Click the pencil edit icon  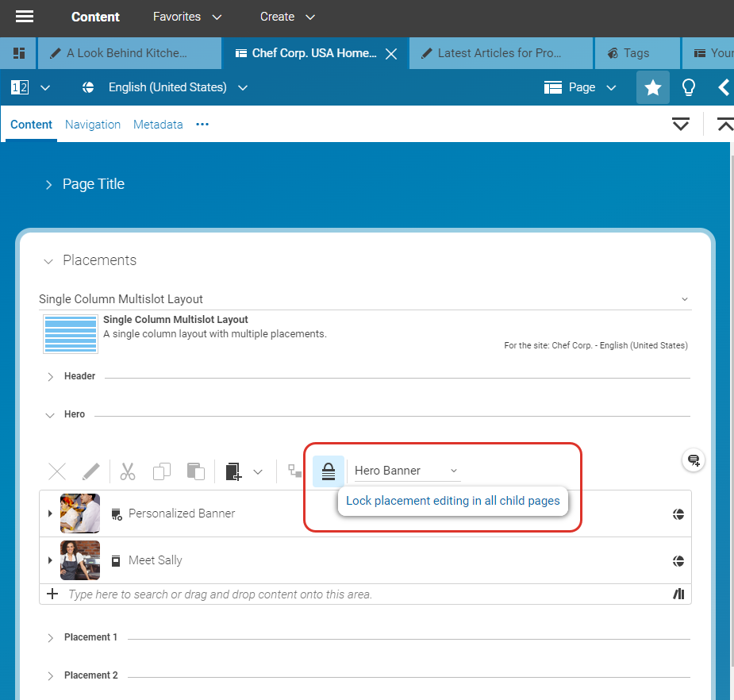point(91,471)
